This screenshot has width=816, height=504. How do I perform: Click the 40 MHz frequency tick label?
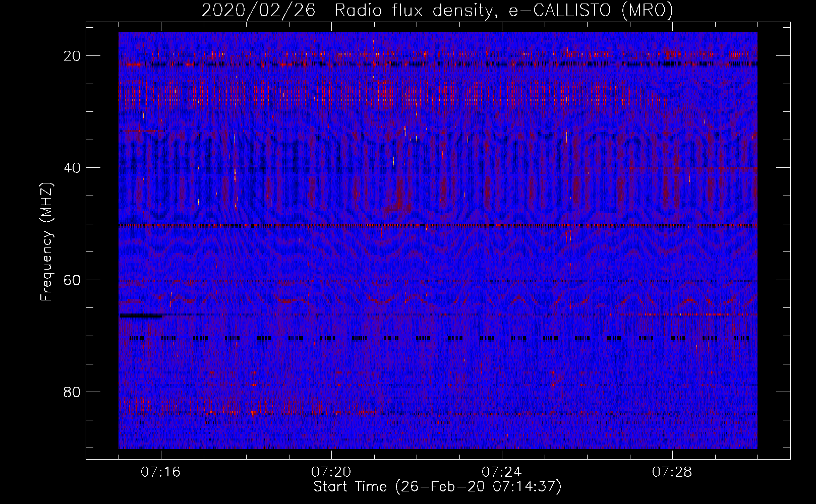pyautogui.click(x=72, y=168)
